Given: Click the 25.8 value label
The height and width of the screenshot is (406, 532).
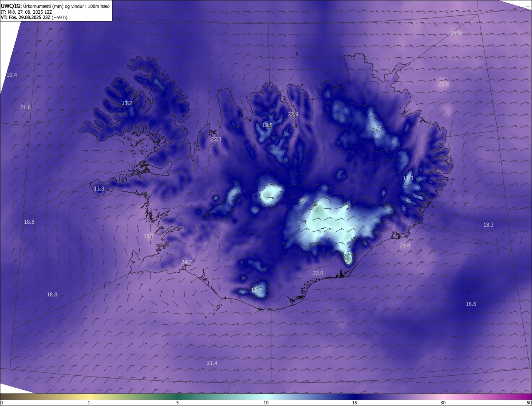Looking at the screenshot, I should 443,84.
